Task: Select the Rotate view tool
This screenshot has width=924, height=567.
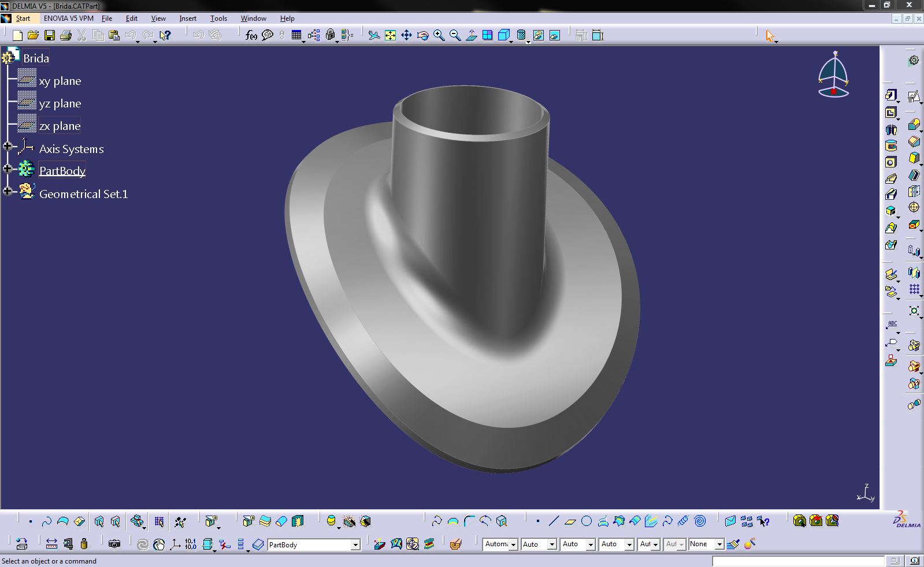Action: point(422,35)
